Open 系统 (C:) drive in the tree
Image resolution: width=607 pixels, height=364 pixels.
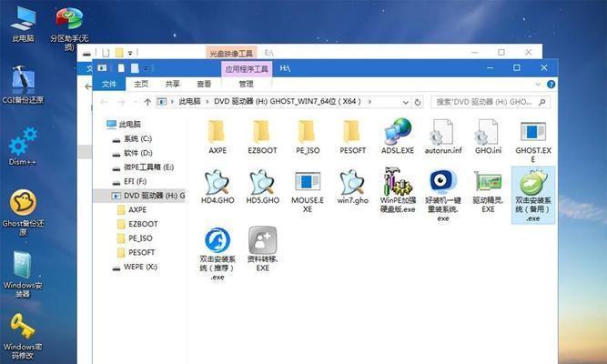point(132,138)
